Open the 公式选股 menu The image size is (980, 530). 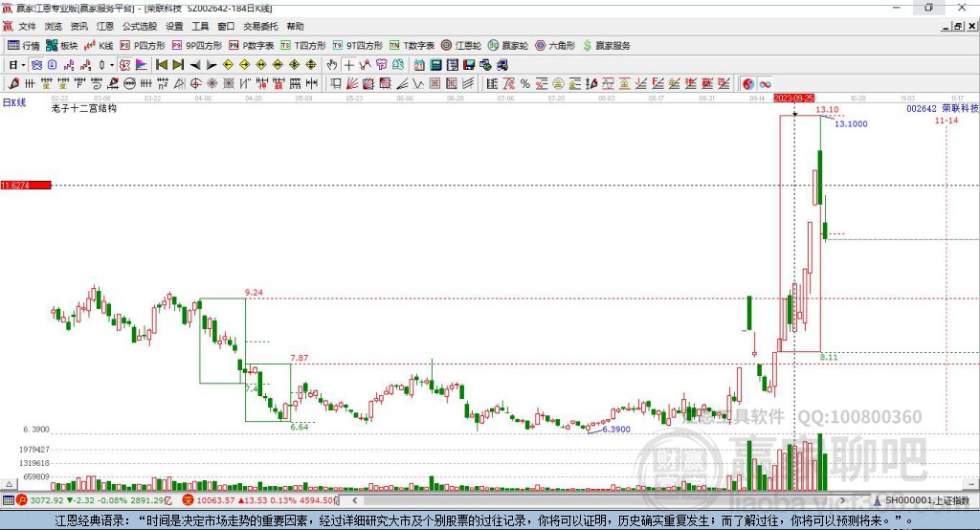pos(140,26)
